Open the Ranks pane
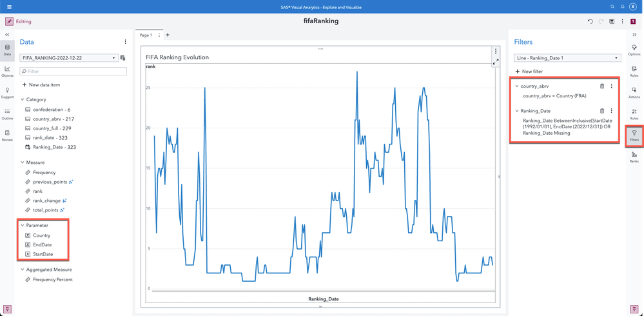Viewport: 644px width, 316px height. 634,157
